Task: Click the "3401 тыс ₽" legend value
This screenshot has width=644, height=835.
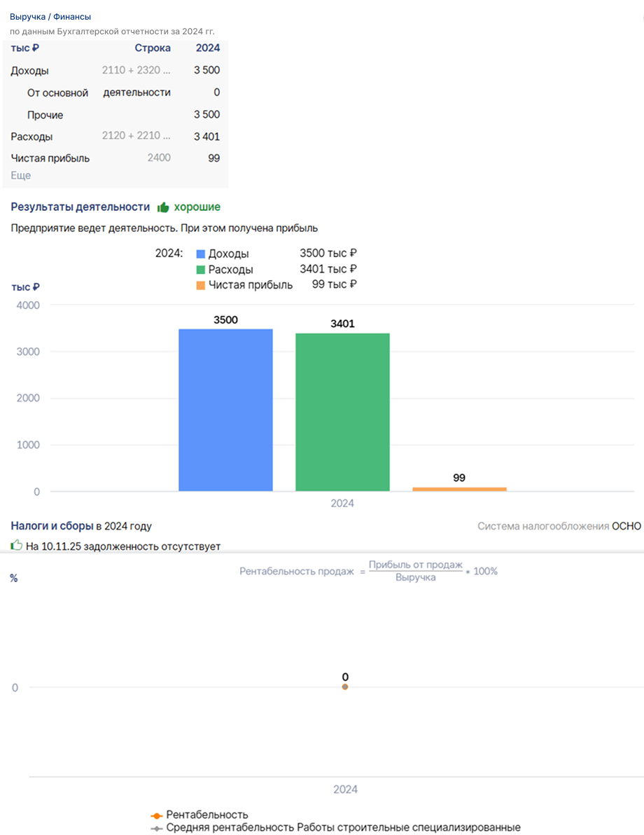Action: pyautogui.click(x=328, y=269)
